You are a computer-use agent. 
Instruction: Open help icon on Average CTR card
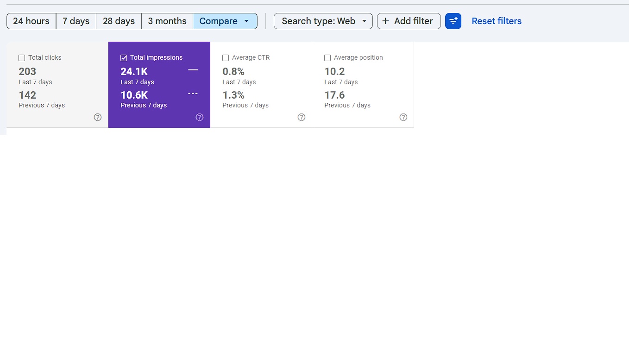[302, 117]
